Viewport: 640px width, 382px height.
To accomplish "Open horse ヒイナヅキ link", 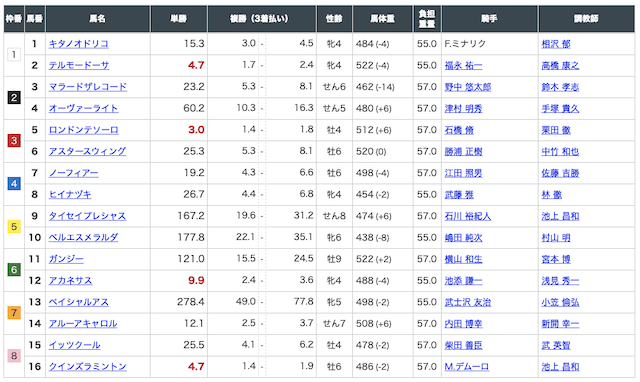I will coord(70,195).
